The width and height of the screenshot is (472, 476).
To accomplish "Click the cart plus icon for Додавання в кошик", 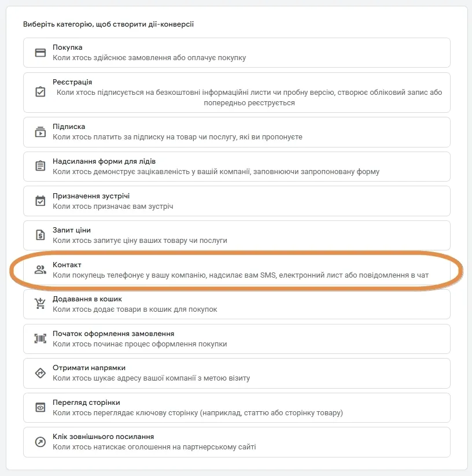I will [x=40, y=304].
